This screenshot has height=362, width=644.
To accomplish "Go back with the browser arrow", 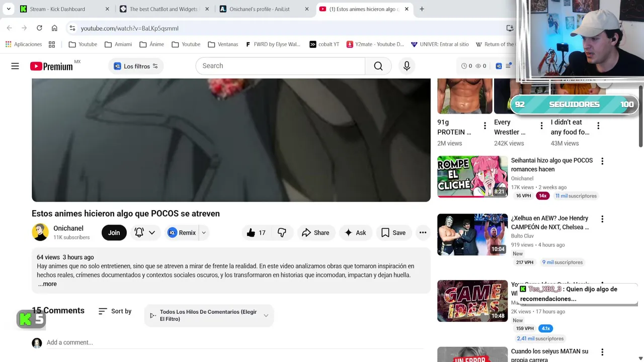I will [10, 28].
